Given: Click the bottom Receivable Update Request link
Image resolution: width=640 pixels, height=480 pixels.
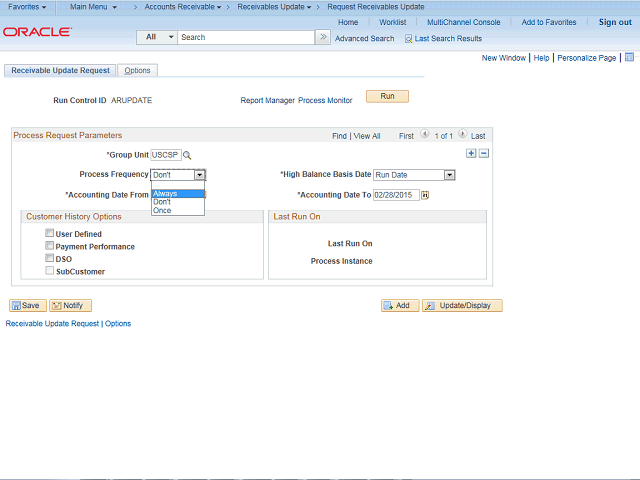Looking at the screenshot, I should pos(52,323).
